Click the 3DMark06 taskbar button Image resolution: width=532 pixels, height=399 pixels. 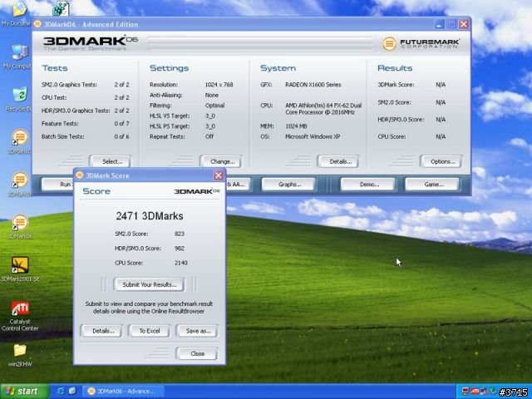123,392
